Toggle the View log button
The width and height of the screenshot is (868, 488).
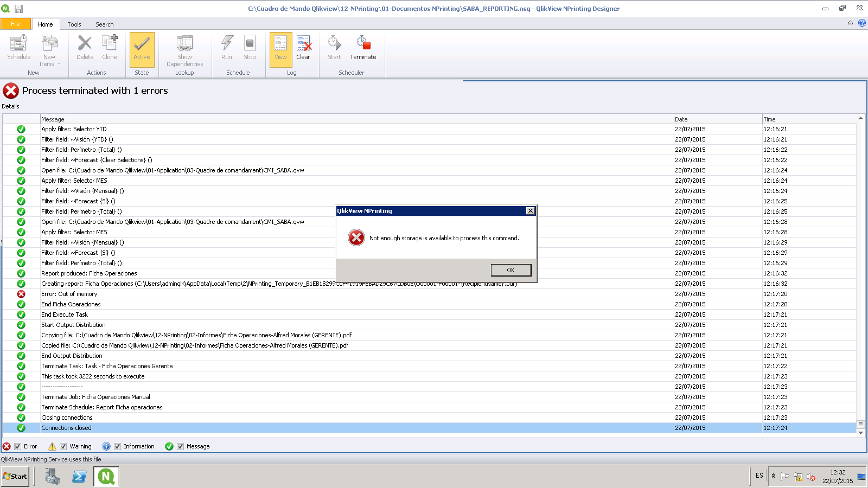(x=280, y=49)
